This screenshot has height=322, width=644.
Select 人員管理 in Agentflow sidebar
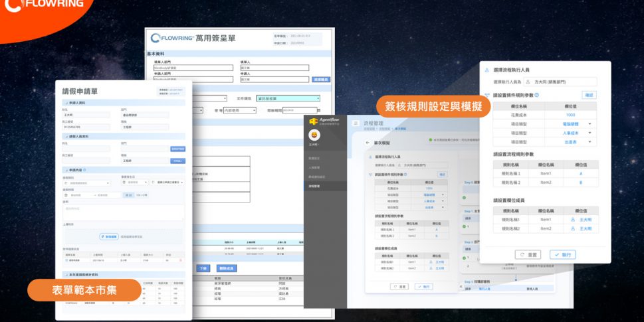(314, 167)
